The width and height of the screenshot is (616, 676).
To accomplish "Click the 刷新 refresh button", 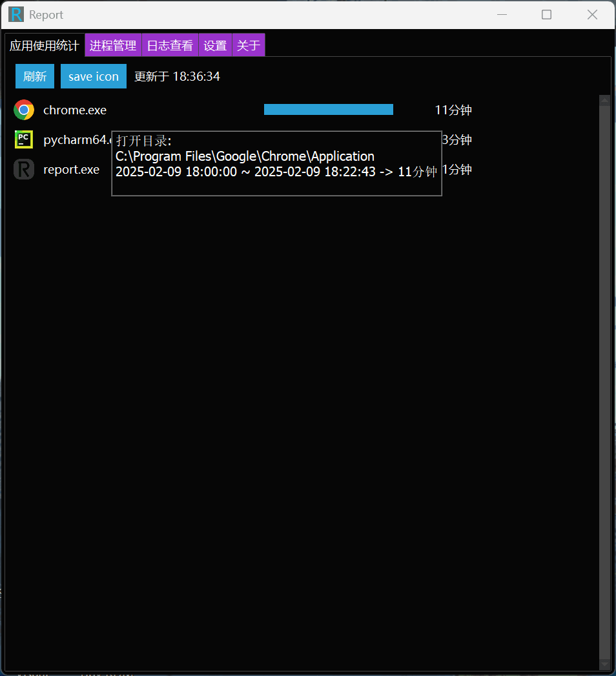I will pos(35,76).
